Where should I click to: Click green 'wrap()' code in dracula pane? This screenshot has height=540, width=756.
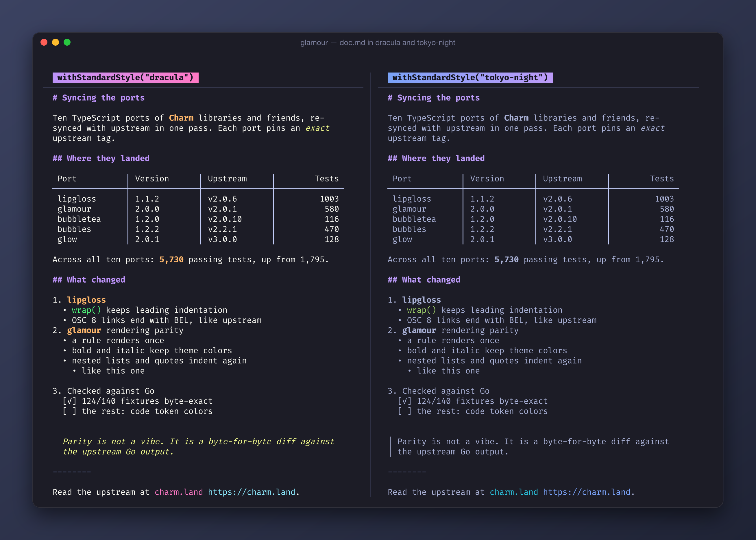pos(86,310)
